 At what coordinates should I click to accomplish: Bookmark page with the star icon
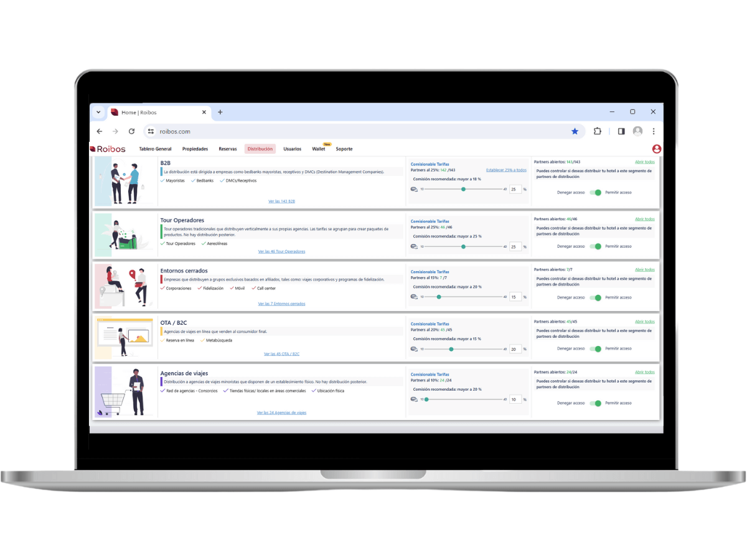point(575,131)
